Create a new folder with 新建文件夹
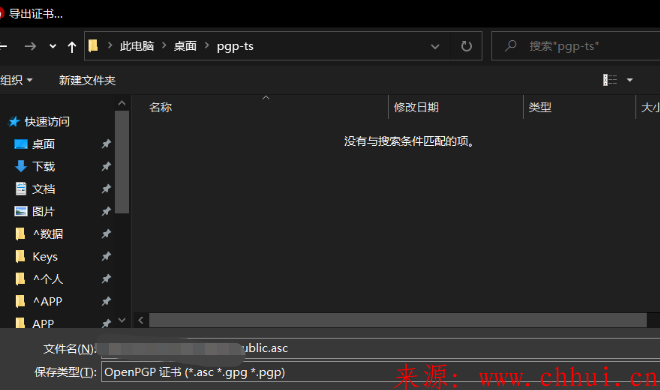This screenshot has height=390, width=660. click(87, 80)
